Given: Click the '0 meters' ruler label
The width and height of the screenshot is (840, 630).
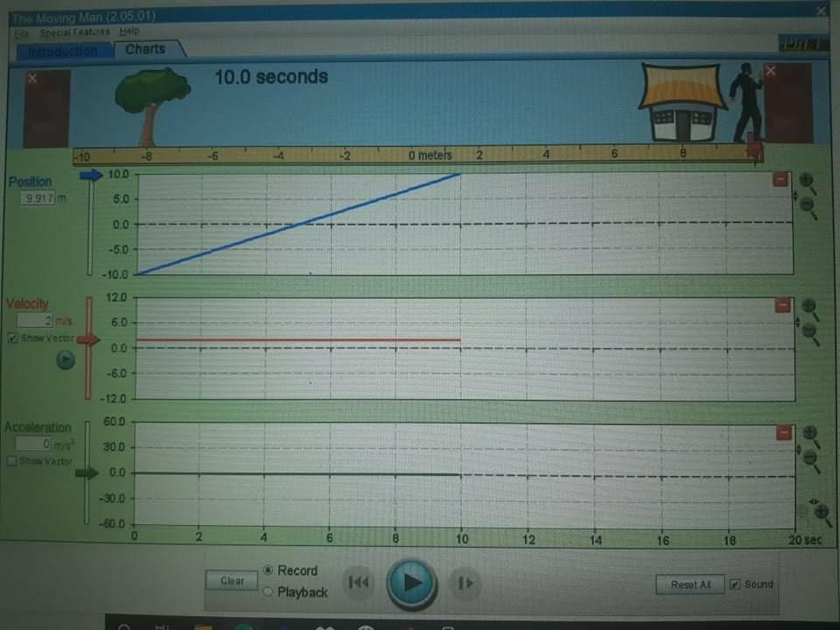Looking at the screenshot, I should tap(430, 156).
